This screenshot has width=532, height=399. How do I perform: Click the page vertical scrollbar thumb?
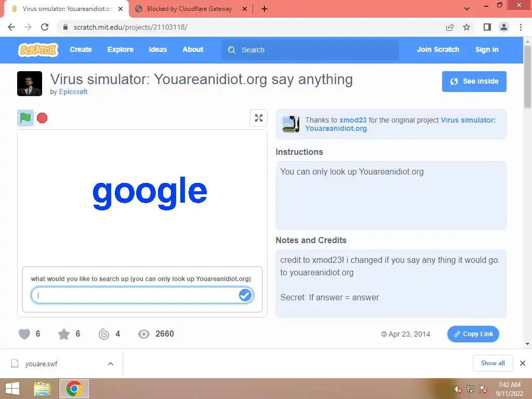pyautogui.click(x=527, y=76)
